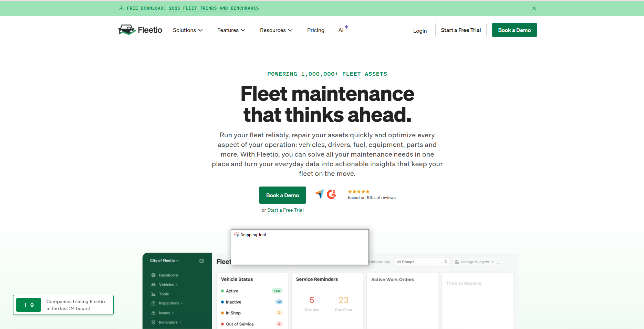Click the Fleetio logo
The height and width of the screenshot is (329, 644).
tap(140, 30)
